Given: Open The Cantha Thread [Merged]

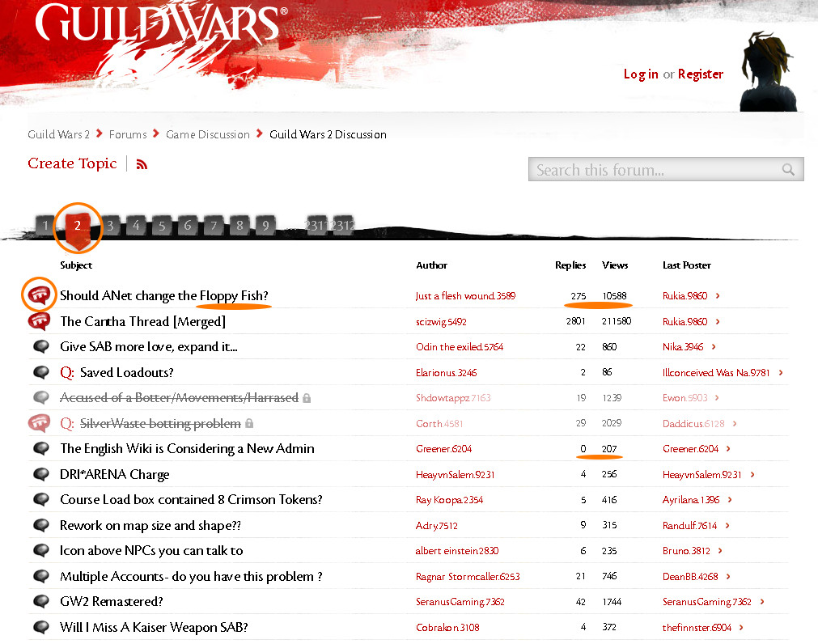Looking at the screenshot, I should click(143, 321).
